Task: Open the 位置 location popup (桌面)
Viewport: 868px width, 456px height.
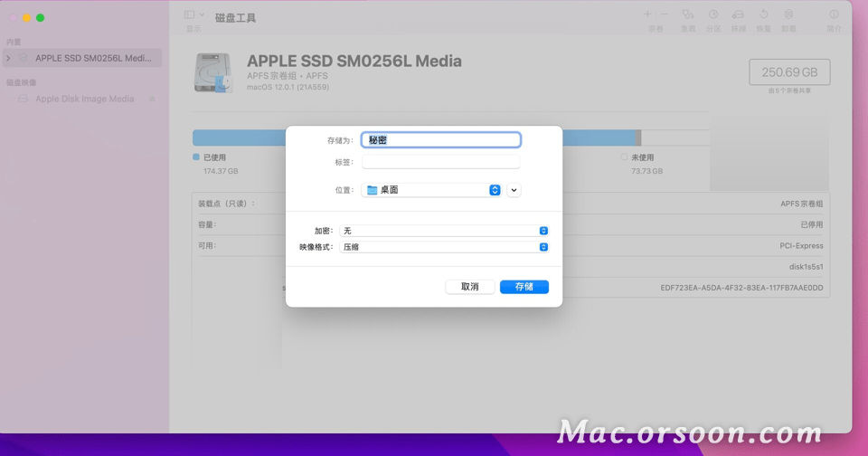Action: (431, 190)
